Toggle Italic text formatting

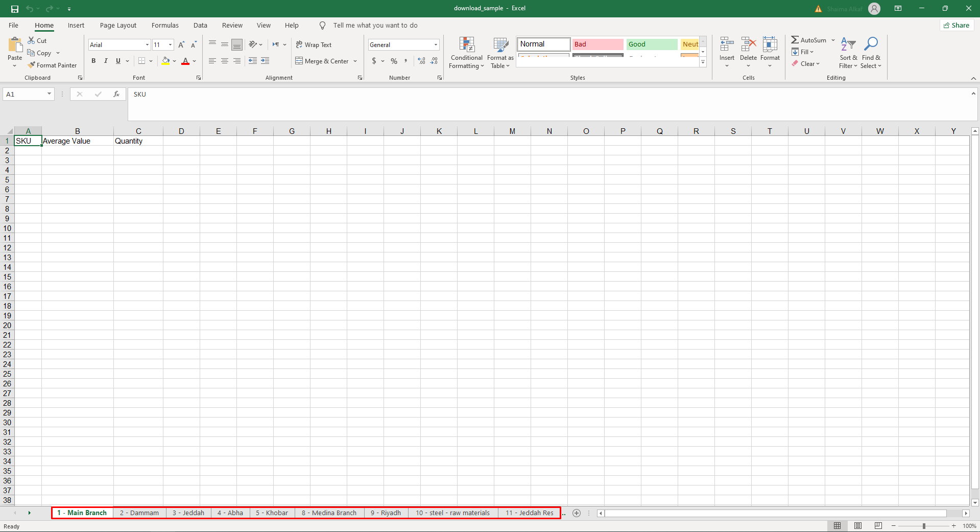(x=106, y=61)
